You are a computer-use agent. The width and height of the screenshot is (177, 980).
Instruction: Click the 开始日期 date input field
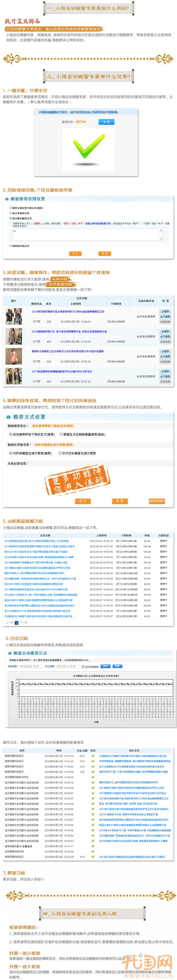pyautogui.click(x=30, y=667)
